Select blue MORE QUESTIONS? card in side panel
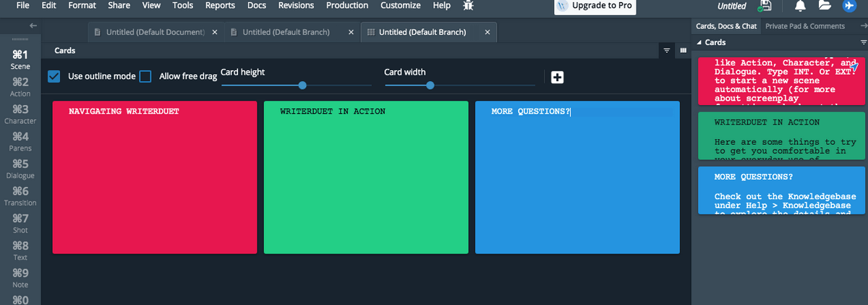Viewport: 868px width, 305px height. [x=781, y=191]
